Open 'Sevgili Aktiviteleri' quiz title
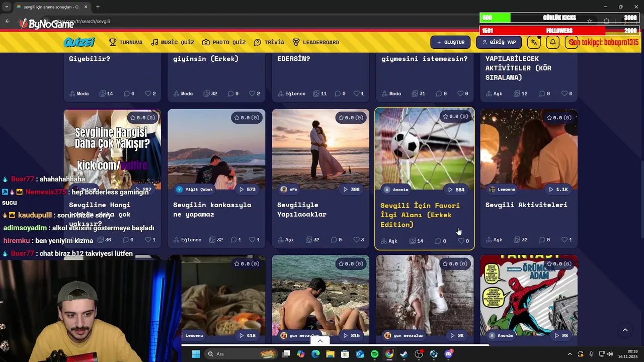Viewport: 644px width, 362px height. pyautogui.click(x=526, y=205)
